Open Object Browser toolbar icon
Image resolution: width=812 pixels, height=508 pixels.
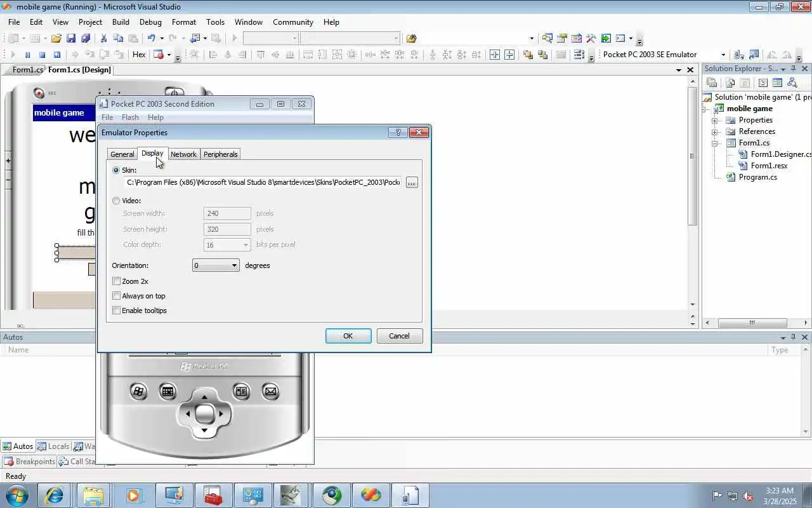[576, 38]
